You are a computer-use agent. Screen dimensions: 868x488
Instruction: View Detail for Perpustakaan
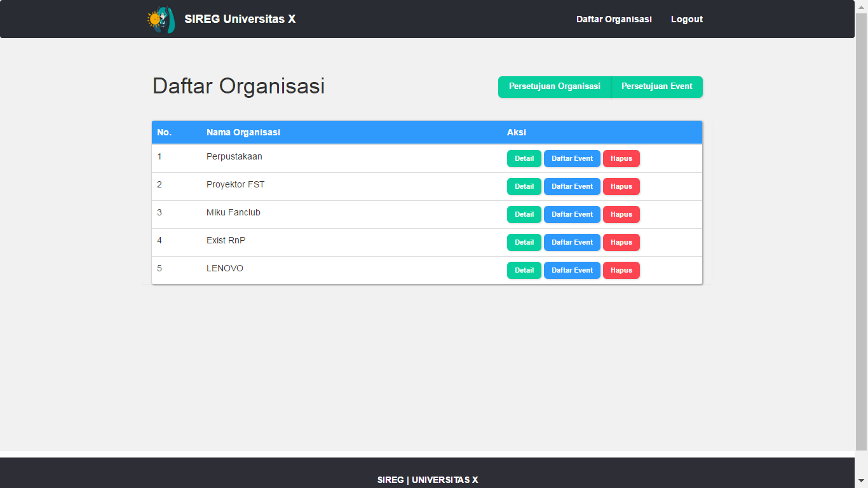click(x=524, y=158)
